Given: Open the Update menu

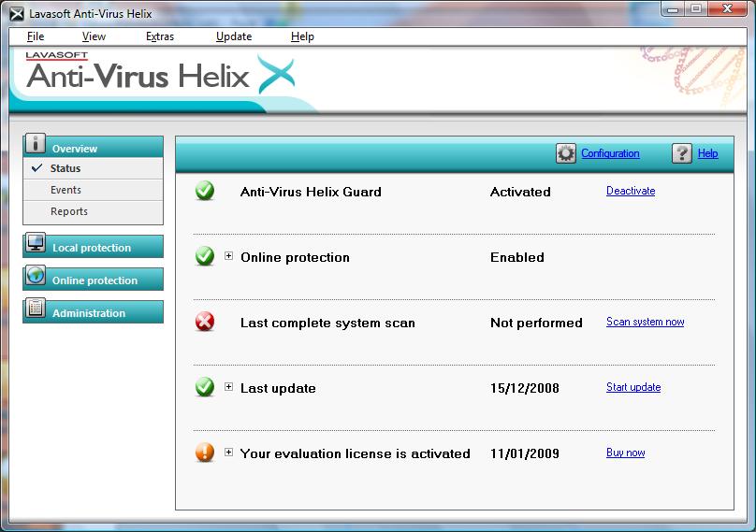Looking at the screenshot, I should pyautogui.click(x=234, y=36).
